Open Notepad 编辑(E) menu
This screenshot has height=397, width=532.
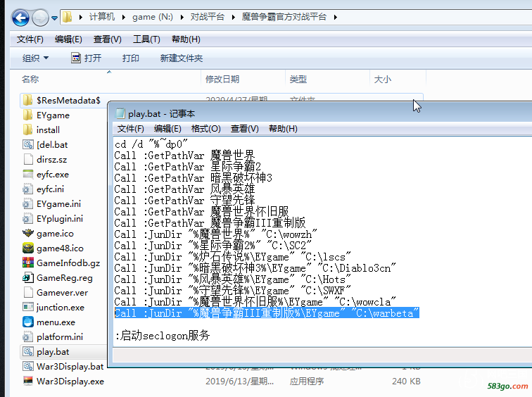click(167, 129)
